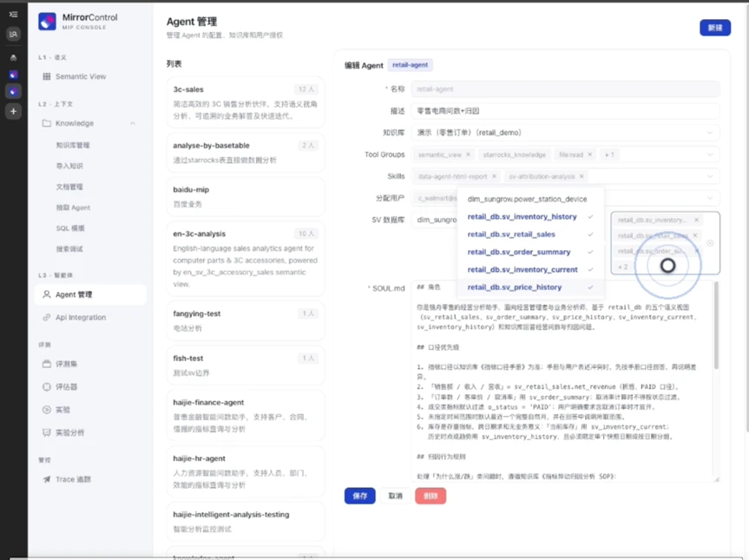
Task: Select the baidu-mip agent card
Action: [246, 196]
